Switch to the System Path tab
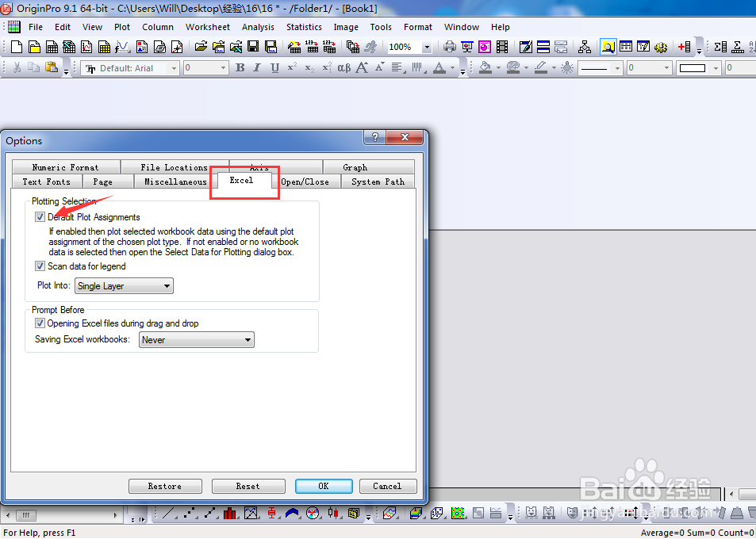The width and height of the screenshot is (756, 539). (378, 182)
